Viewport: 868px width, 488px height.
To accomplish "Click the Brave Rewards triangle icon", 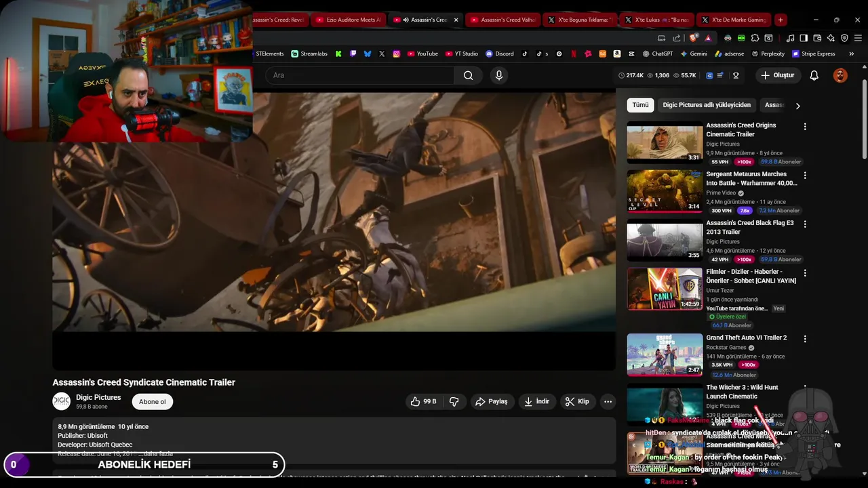I will coord(708,38).
